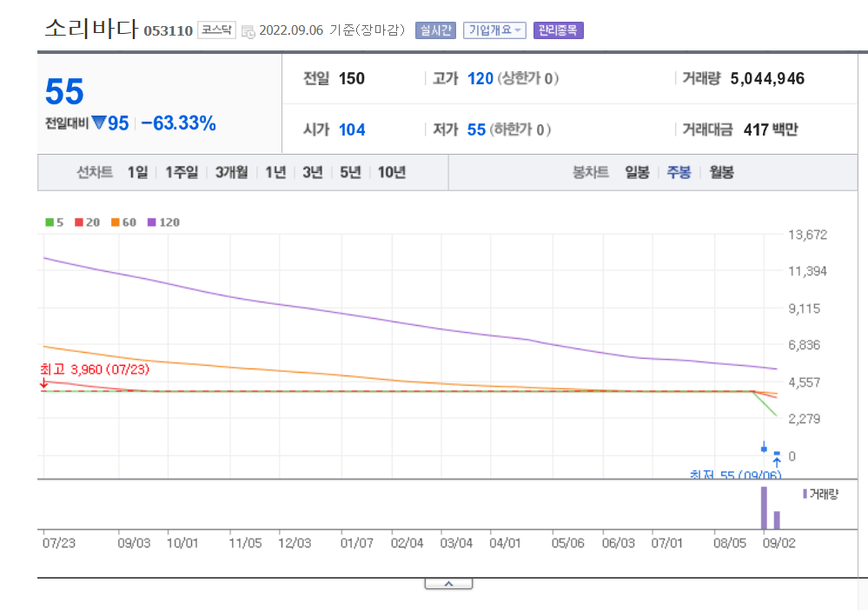
Task: Click the 최고 3,960 (07/23) annotation
Action: click(x=95, y=369)
